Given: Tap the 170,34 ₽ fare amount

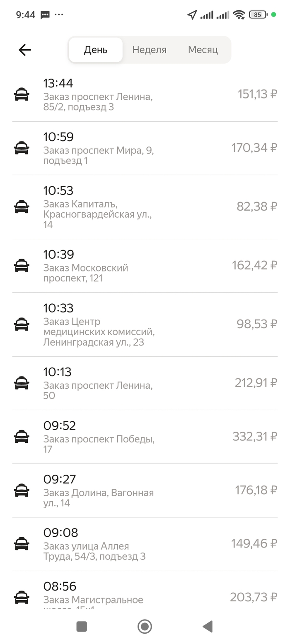Looking at the screenshot, I should tap(254, 148).
